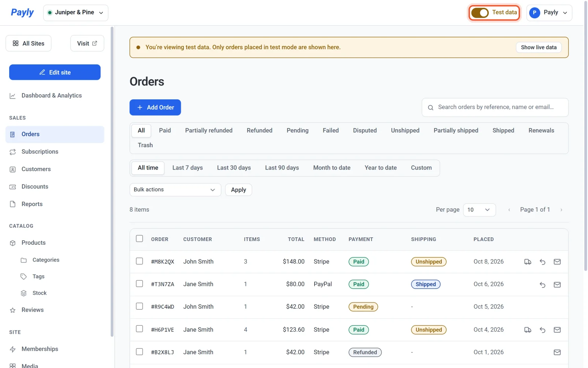Open the Bulk actions dropdown
This screenshot has height=368, width=588.
175,190
